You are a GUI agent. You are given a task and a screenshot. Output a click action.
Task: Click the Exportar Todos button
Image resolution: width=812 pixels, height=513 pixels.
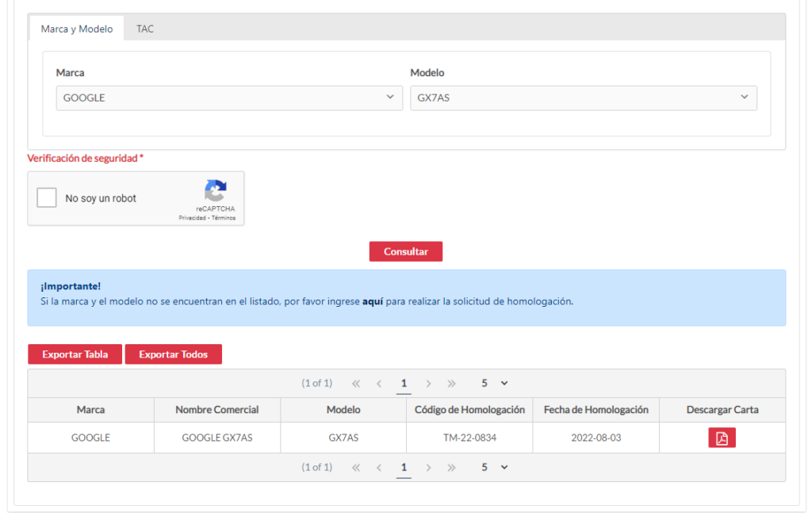point(173,354)
